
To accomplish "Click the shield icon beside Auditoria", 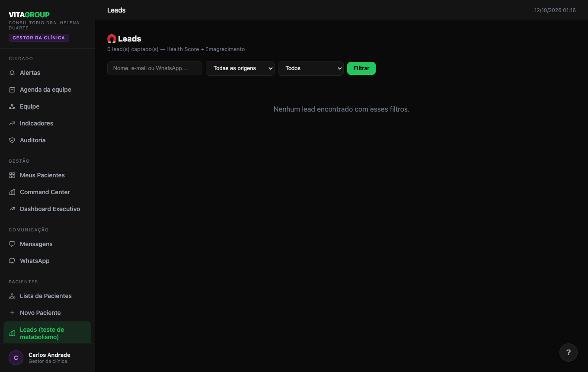I will point(12,140).
